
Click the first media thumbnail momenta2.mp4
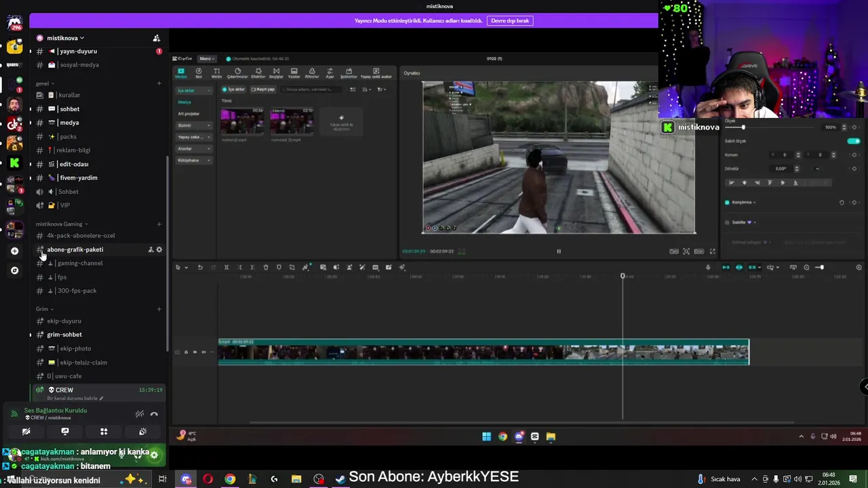click(242, 122)
